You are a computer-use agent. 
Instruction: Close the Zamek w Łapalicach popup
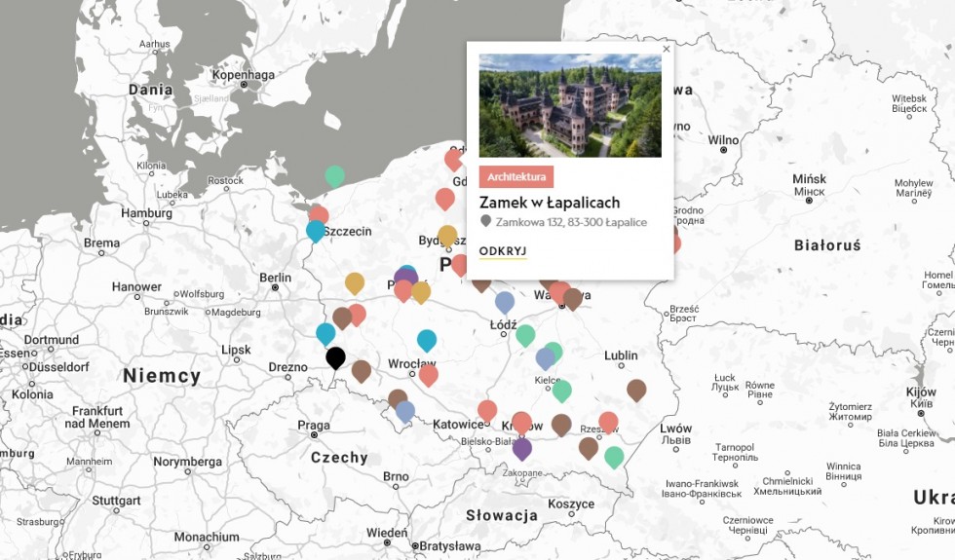667,50
